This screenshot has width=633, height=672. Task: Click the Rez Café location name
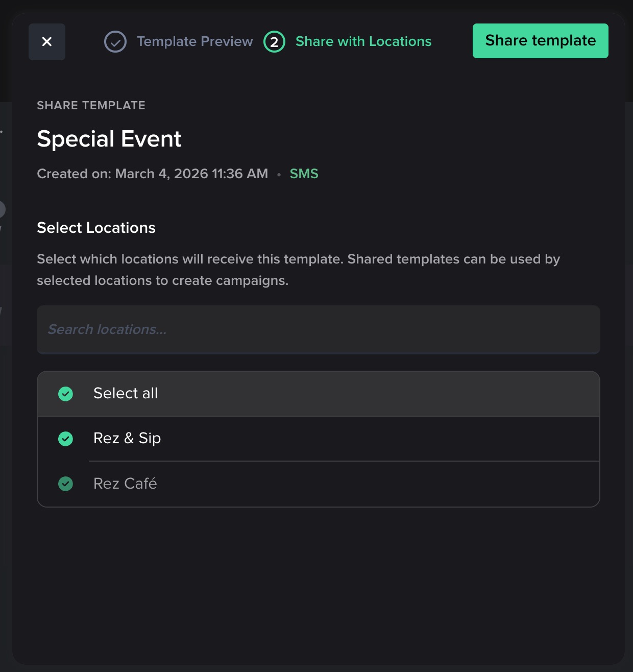(125, 484)
